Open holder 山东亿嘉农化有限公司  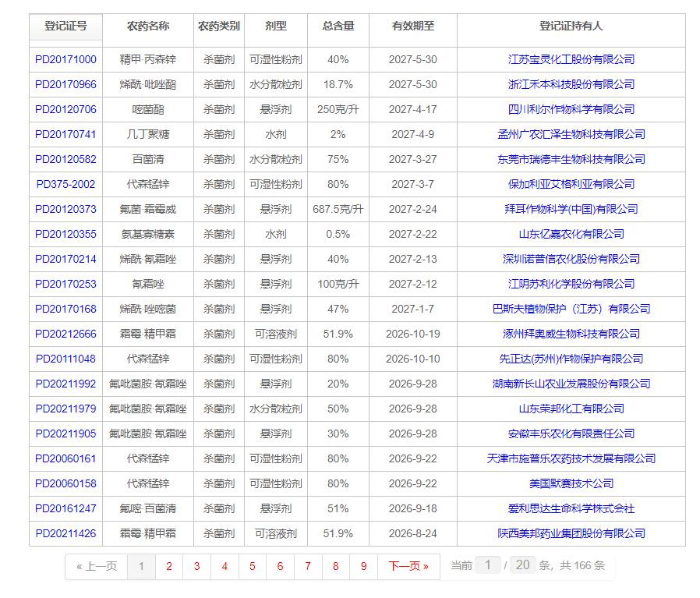pyautogui.click(x=571, y=235)
